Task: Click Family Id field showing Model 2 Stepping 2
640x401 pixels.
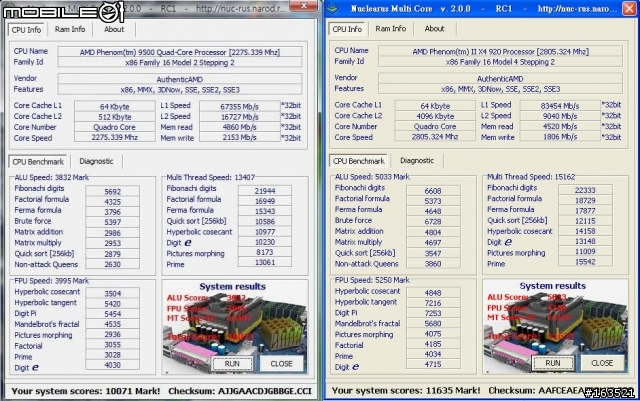Action: click(180, 62)
